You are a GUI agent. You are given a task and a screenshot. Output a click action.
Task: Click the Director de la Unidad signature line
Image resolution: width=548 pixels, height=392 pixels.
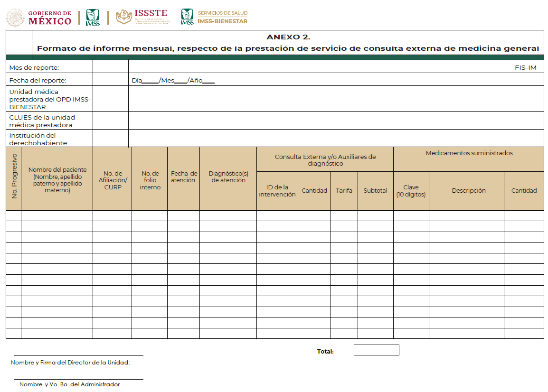tap(79, 355)
